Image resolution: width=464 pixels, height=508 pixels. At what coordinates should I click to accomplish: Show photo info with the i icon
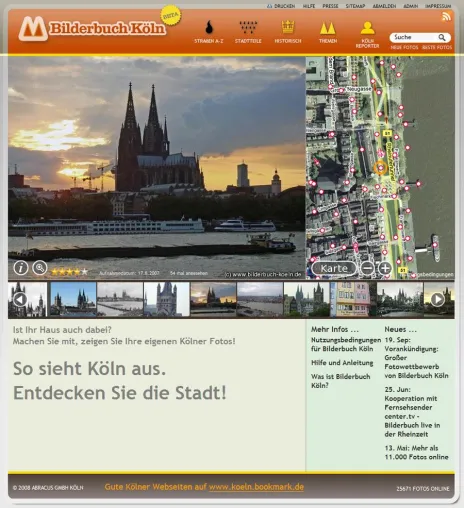click(21, 268)
